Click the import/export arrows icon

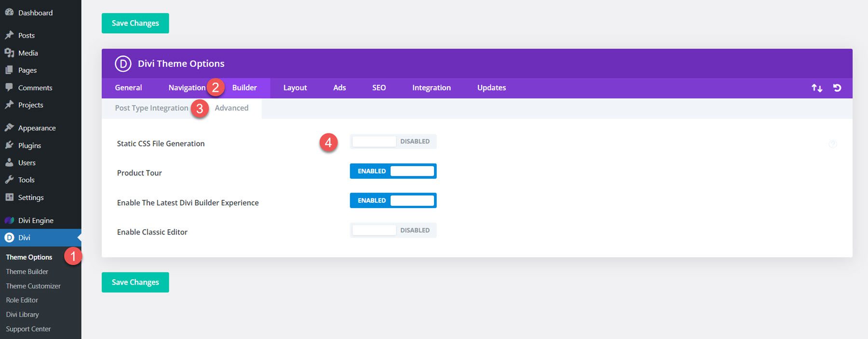(817, 88)
